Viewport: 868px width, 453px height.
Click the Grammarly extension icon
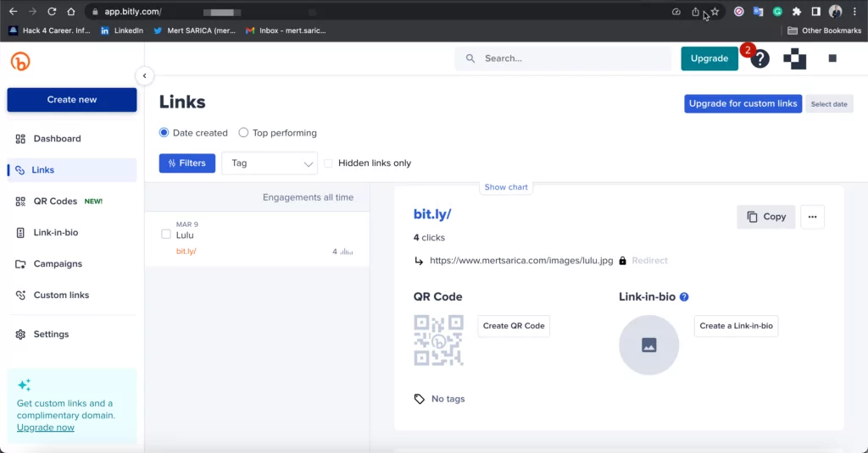coord(777,12)
